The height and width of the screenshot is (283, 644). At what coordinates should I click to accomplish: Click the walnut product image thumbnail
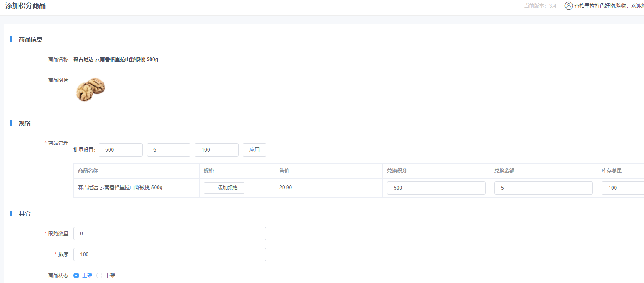[x=90, y=89]
